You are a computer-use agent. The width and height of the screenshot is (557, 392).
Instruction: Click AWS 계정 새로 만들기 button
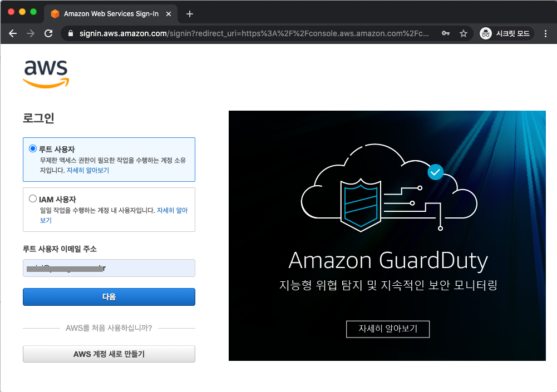click(x=109, y=354)
